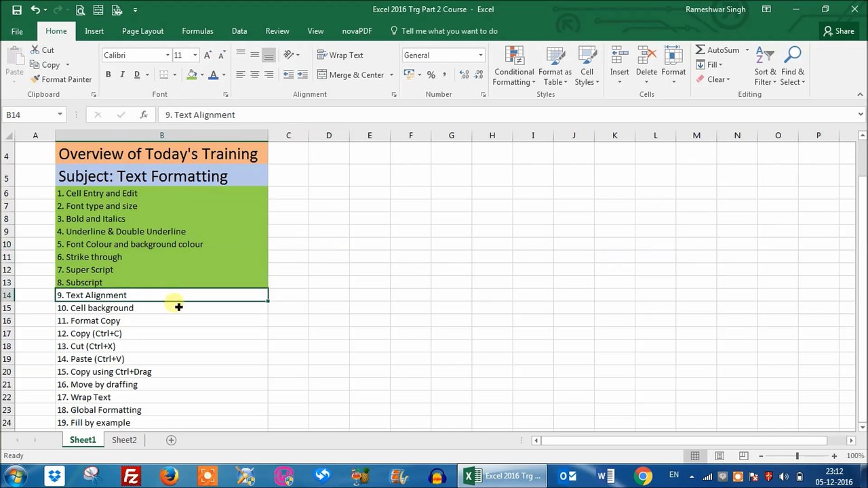The width and height of the screenshot is (868, 488).
Task: Decrease the font size
Action: 222,55
